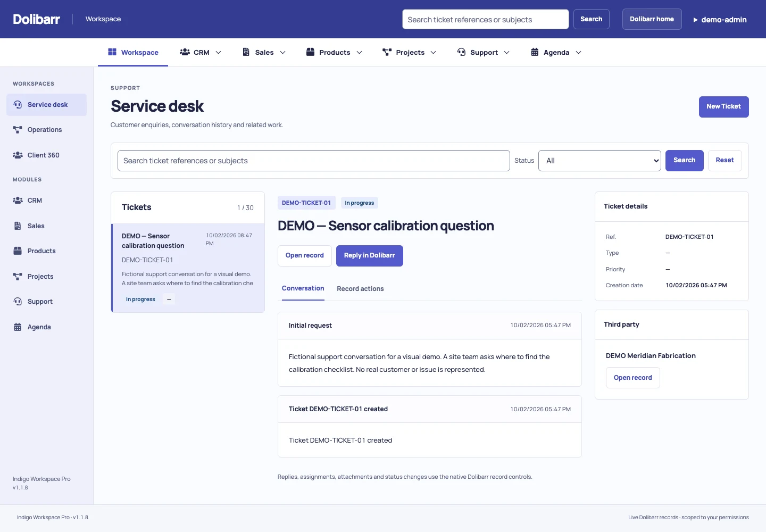Switch to the Conversation tab
This screenshot has width=766, height=532.
[303, 288]
